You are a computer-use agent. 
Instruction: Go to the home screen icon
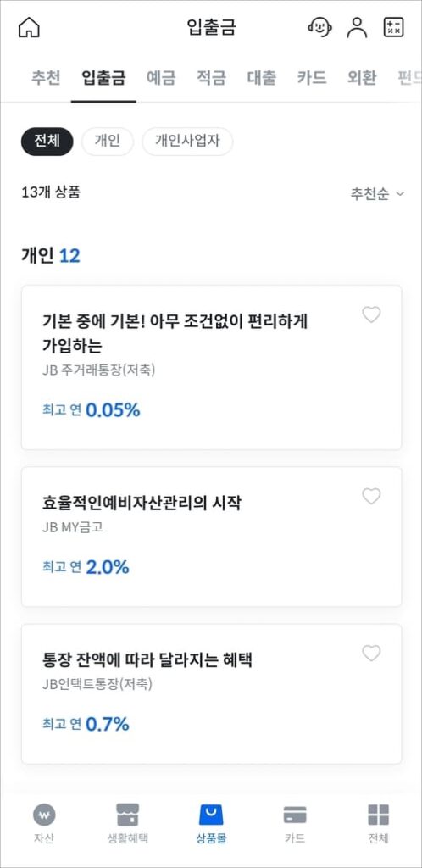pos(30,27)
